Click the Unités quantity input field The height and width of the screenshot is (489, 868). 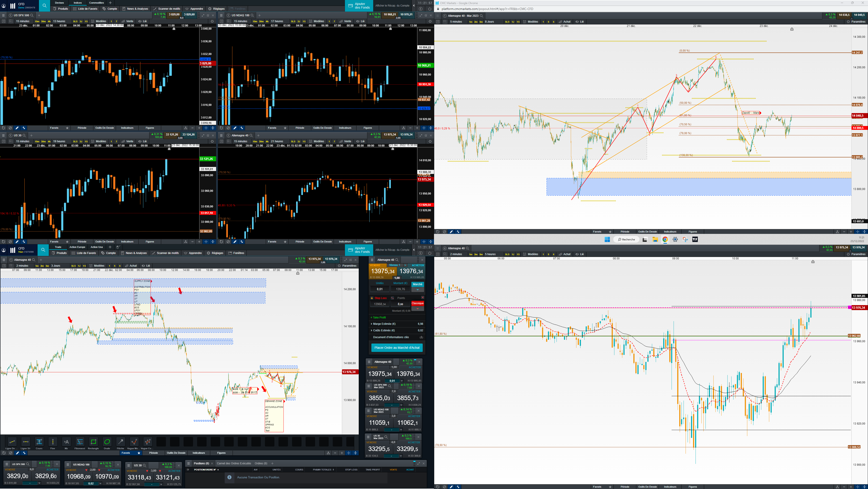[380, 289]
